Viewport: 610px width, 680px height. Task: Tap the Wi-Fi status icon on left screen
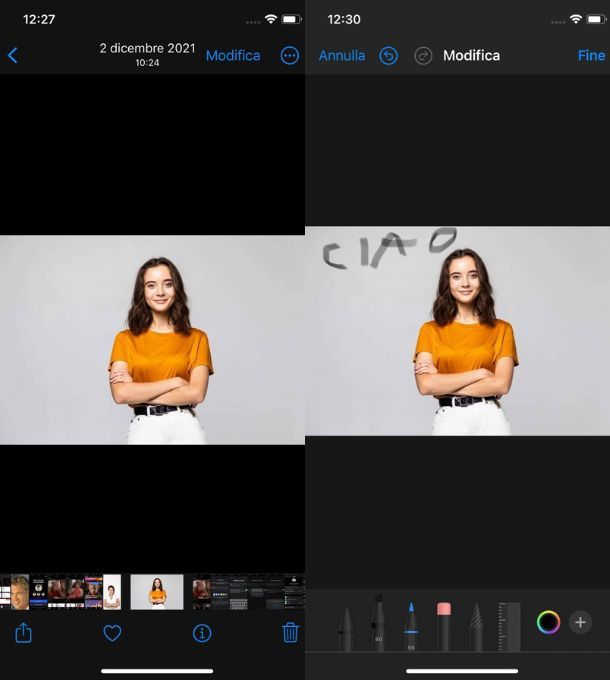[271, 19]
